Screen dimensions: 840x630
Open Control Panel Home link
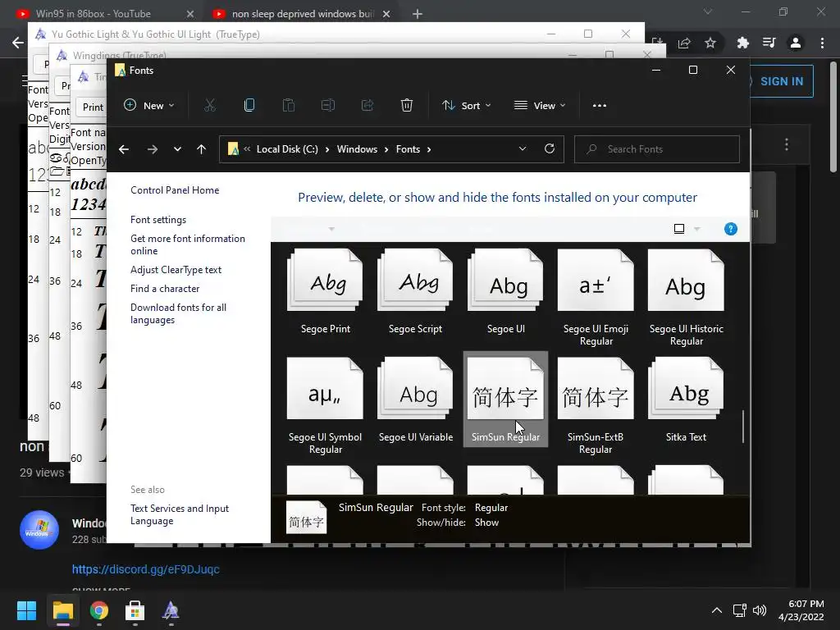click(x=175, y=190)
